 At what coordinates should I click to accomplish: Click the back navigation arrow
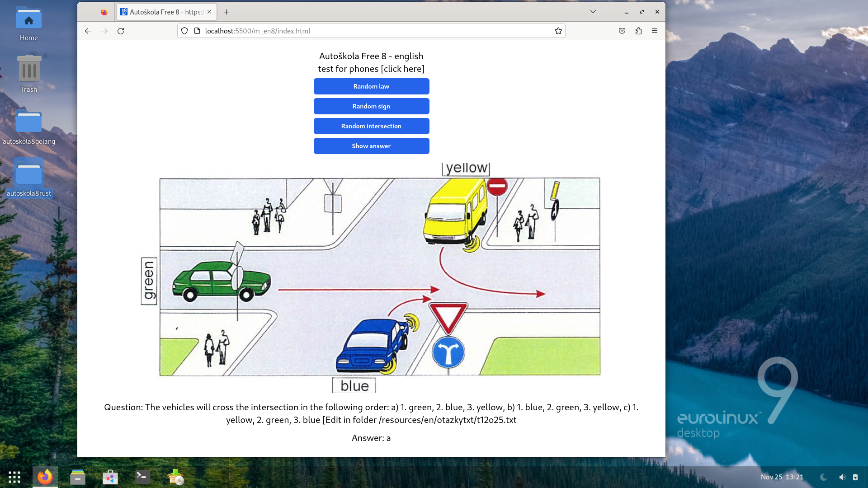pyautogui.click(x=88, y=31)
